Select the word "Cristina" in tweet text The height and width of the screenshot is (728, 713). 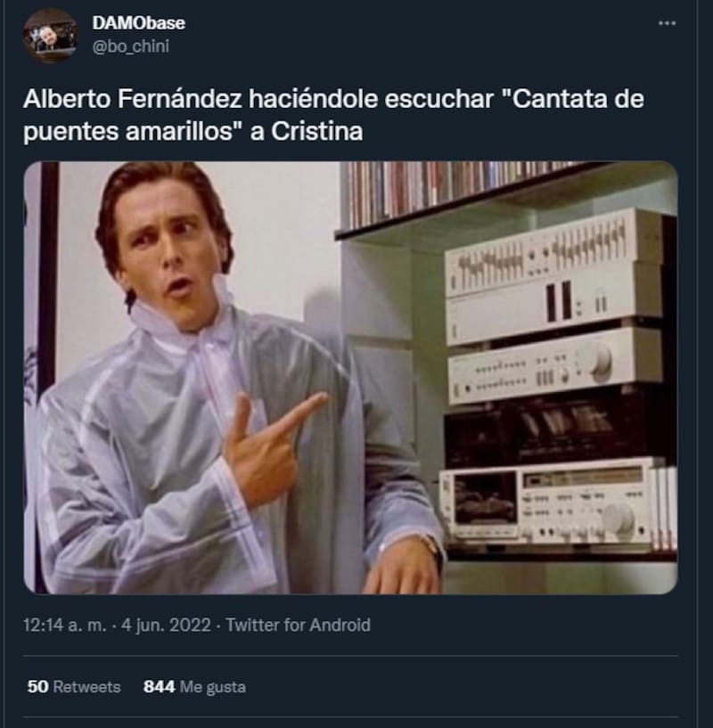pos(316,132)
